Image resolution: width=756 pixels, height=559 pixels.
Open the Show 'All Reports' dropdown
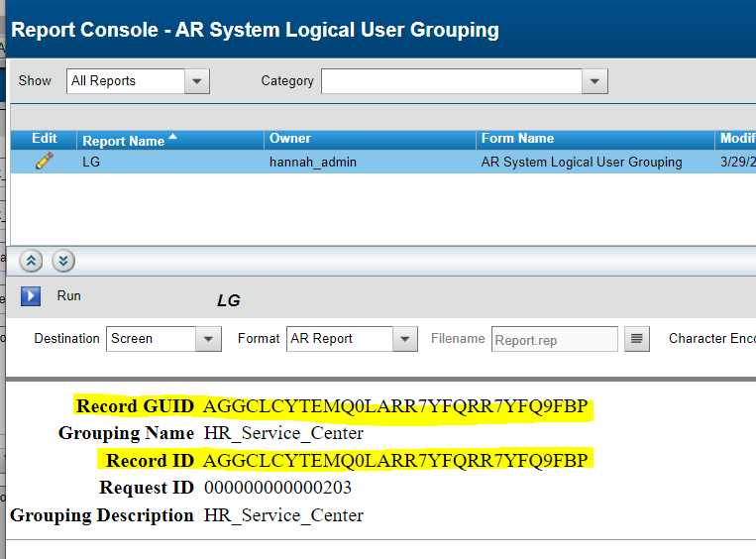pos(196,81)
